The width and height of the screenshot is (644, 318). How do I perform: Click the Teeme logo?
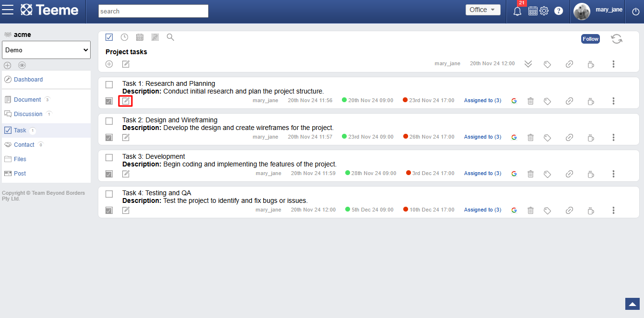tap(49, 10)
